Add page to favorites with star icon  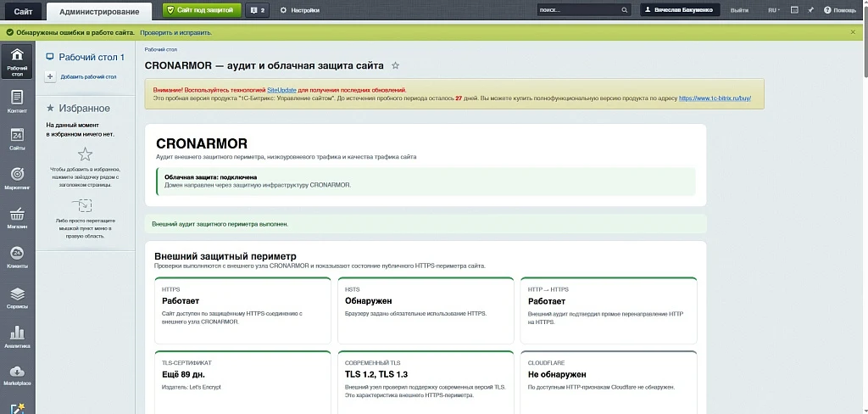(x=395, y=65)
